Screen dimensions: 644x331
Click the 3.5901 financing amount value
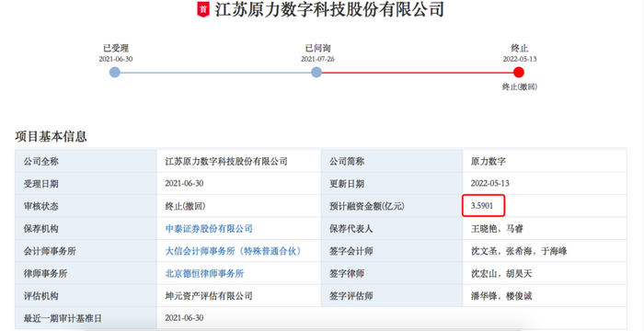482,206
